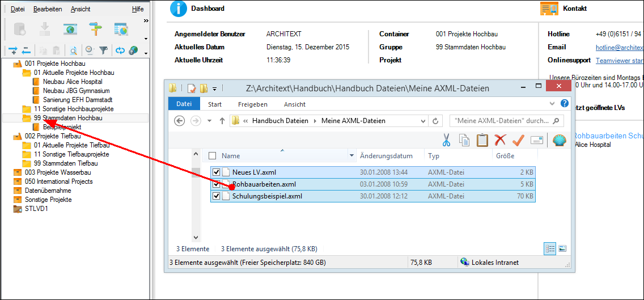Click the import download arrow toolbar icon

tap(44, 29)
